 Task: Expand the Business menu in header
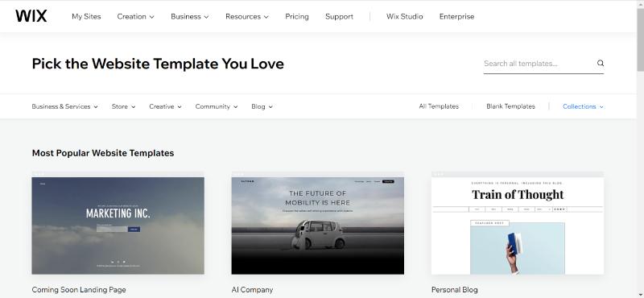(190, 16)
